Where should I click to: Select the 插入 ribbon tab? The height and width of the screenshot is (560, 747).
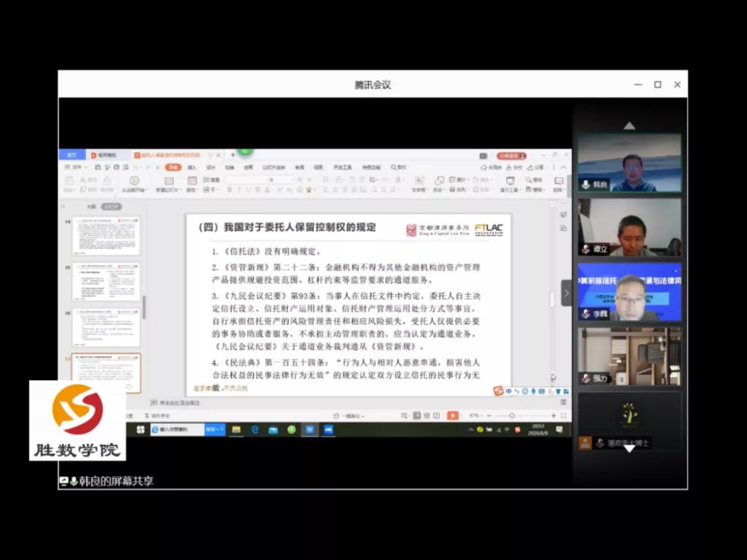tap(192, 167)
